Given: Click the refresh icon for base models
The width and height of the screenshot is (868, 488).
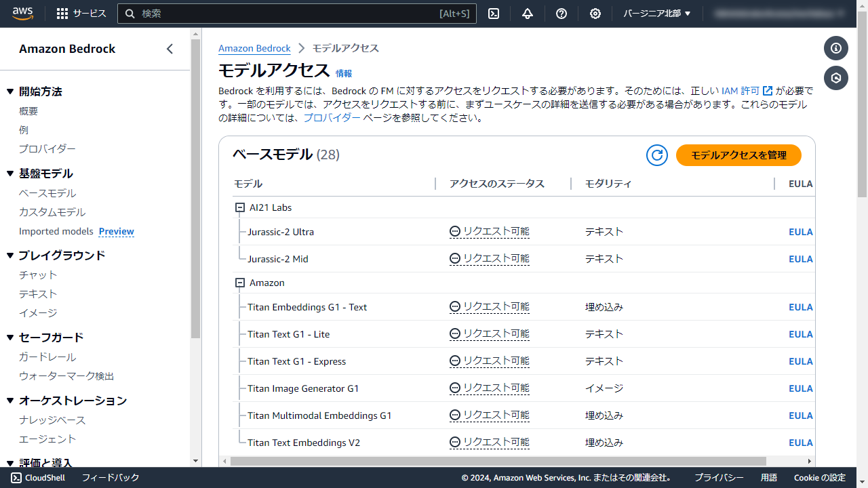Looking at the screenshot, I should [657, 155].
